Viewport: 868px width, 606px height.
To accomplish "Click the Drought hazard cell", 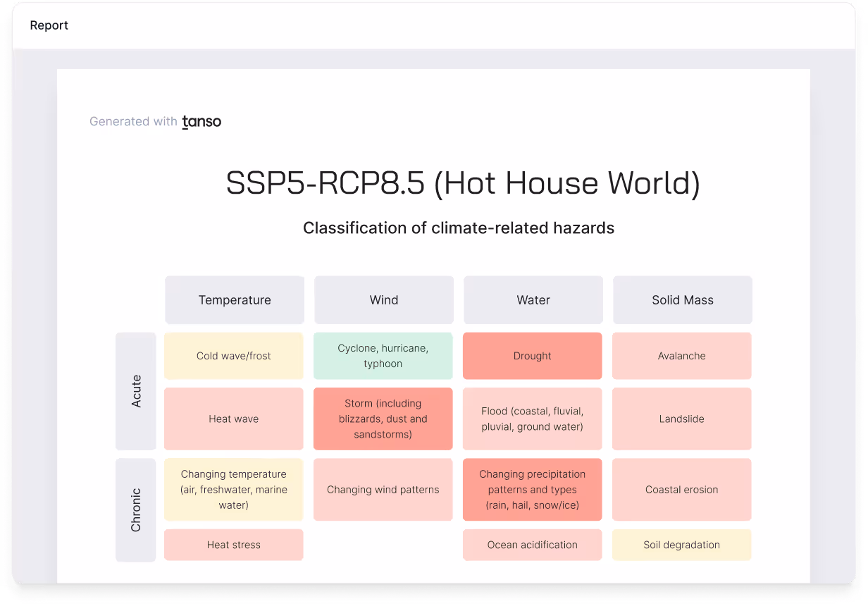I will tap(533, 356).
